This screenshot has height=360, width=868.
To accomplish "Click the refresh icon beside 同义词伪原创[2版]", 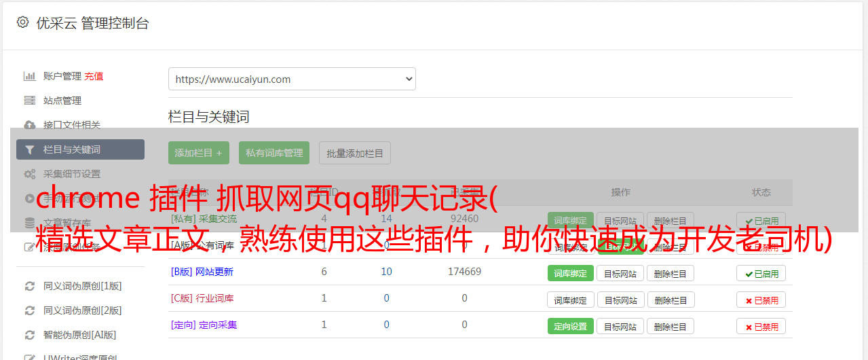I will click(30, 310).
